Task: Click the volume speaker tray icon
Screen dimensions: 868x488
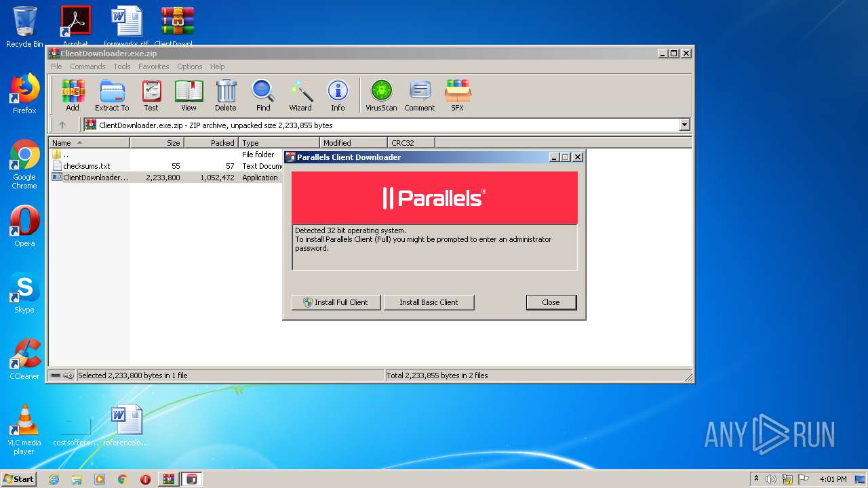Action: click(771, 479)
